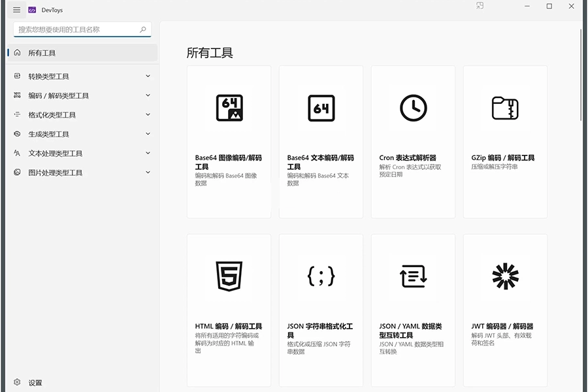Toggle compact overlay mode in title bar
588x392 pixels.
click(x=480, y=6)
